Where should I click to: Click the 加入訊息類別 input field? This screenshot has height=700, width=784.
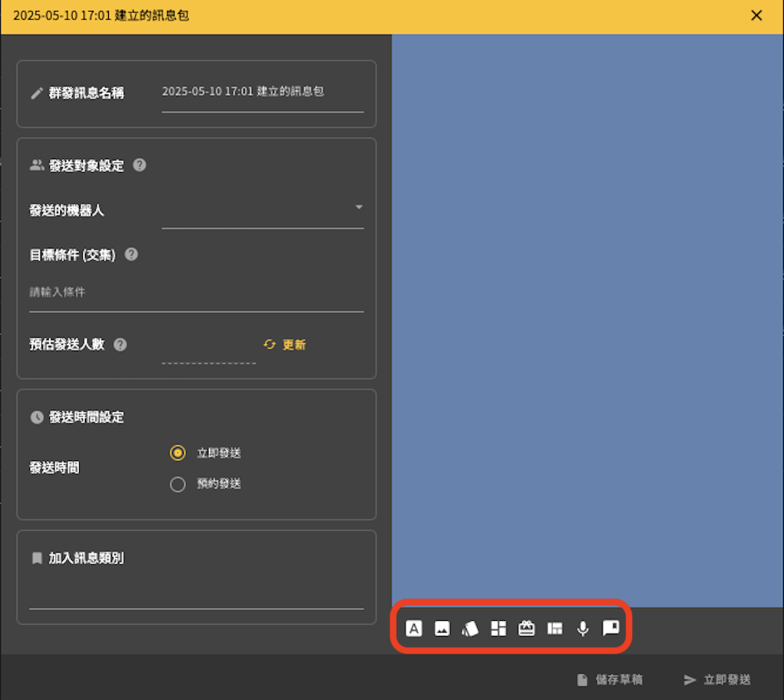[x=197, y=595]
